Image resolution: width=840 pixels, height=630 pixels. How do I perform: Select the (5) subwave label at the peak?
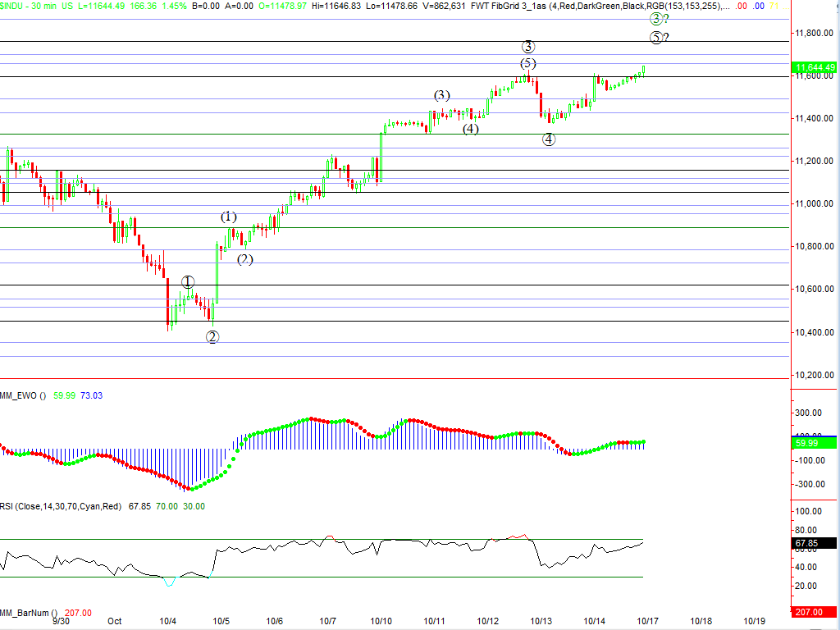(527, 64)
